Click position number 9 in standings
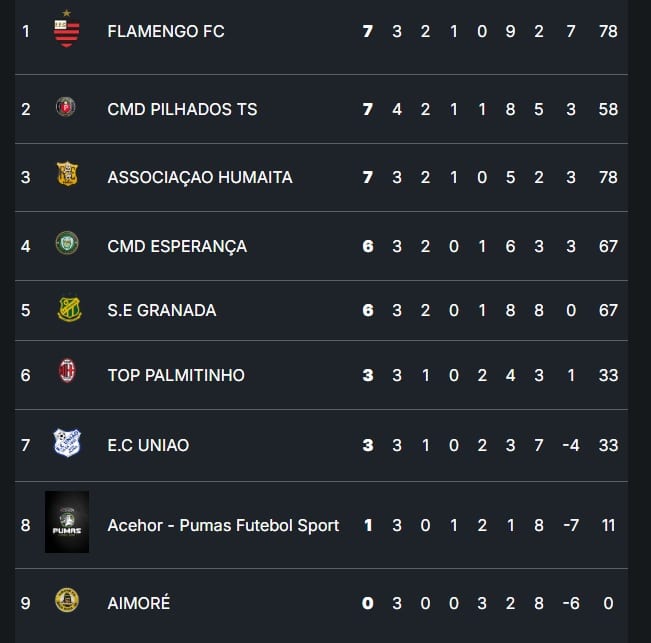 tap(25, 603)
